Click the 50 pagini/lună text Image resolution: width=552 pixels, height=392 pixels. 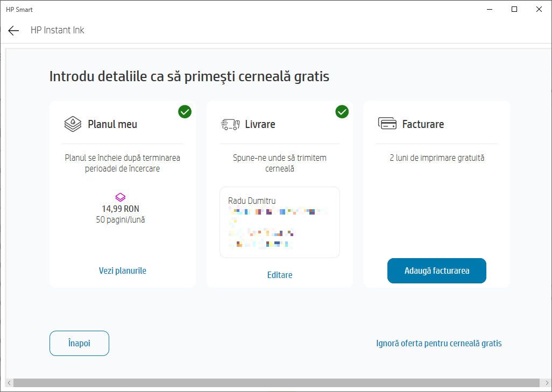[x=121, y=220]
